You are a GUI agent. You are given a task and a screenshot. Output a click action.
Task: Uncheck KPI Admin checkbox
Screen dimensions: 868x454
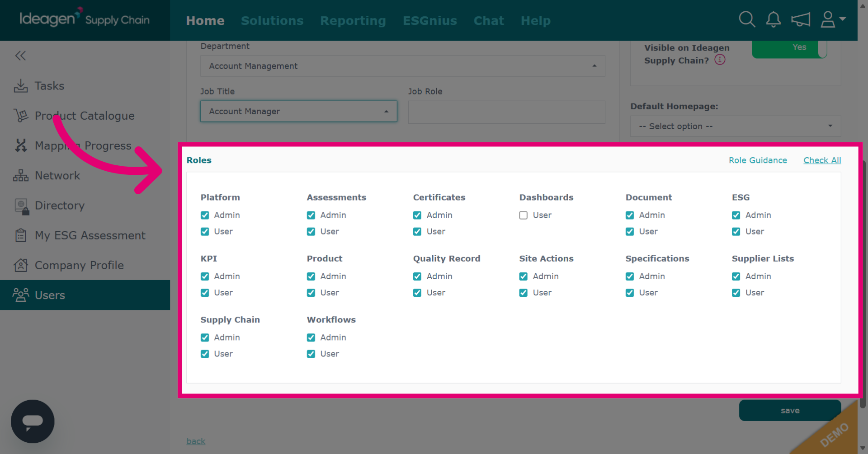tap(205, 276)
